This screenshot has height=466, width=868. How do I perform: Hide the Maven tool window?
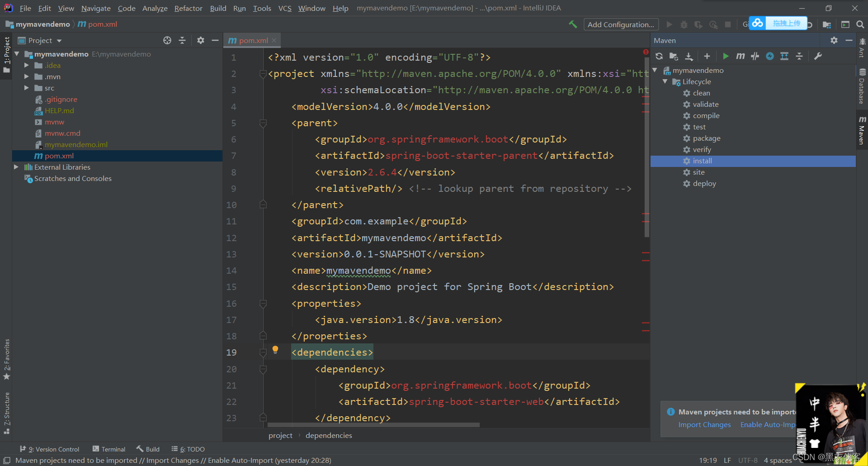click(x=849, y=40)
